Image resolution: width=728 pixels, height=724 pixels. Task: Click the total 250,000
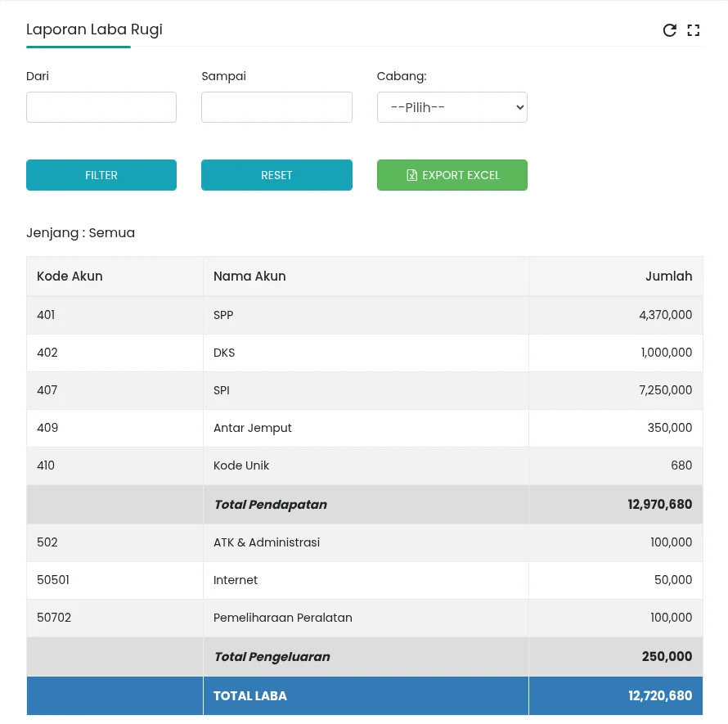(x=667, y=657)
